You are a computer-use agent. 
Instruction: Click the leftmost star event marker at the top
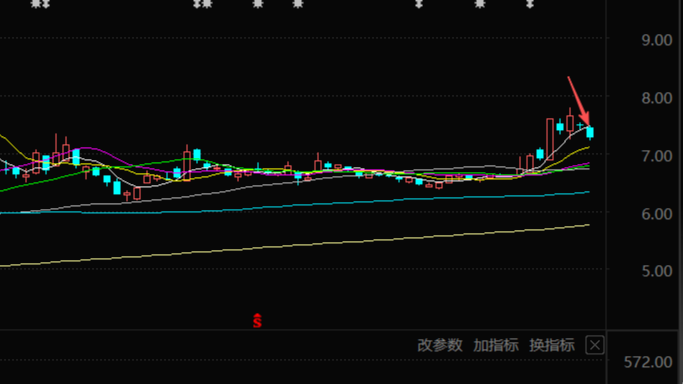(36, 4)
